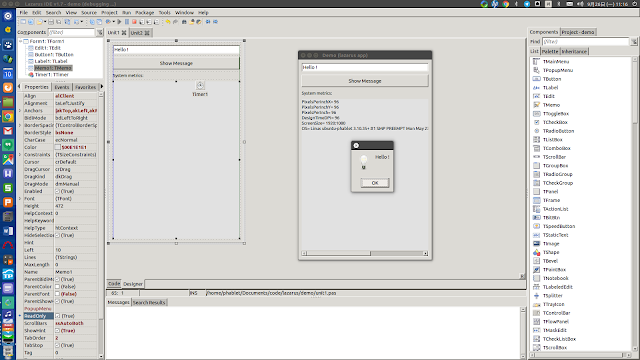Switch to the Project - demo tab
The width and height of the screenshot is (640, 360).
[x=578, y=32]
